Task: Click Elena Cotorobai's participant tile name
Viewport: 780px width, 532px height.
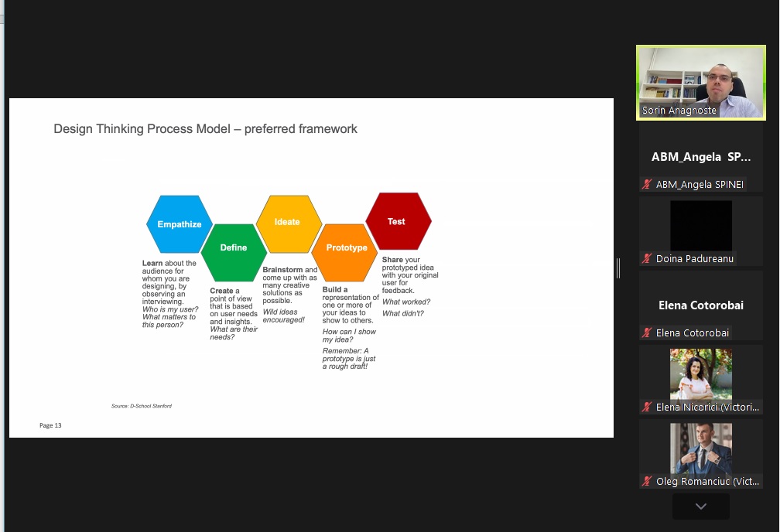Action: coord(700,305)
